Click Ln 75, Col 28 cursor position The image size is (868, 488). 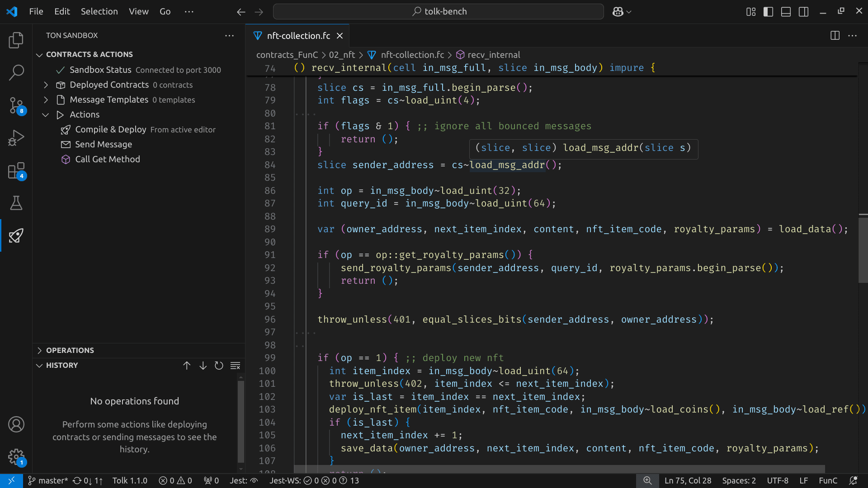(x=688, y=481)
